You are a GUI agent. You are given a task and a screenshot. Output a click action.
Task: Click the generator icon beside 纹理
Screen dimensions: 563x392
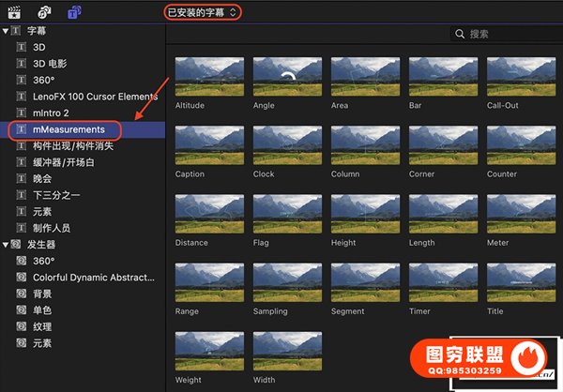click(x=21, y=326)
